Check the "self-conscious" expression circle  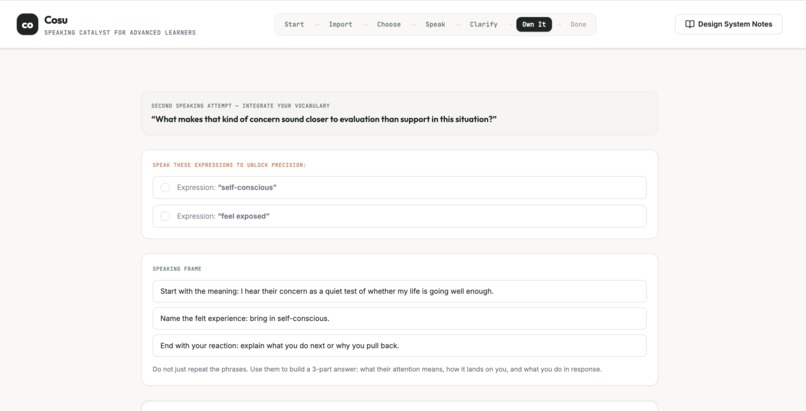[x=165, y=188]
